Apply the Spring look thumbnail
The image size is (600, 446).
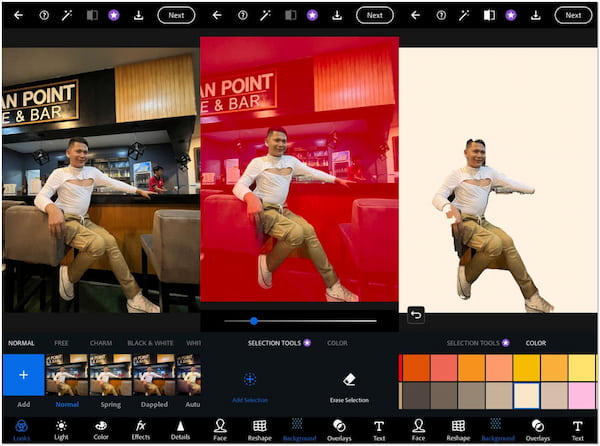(x=110, y=375)
